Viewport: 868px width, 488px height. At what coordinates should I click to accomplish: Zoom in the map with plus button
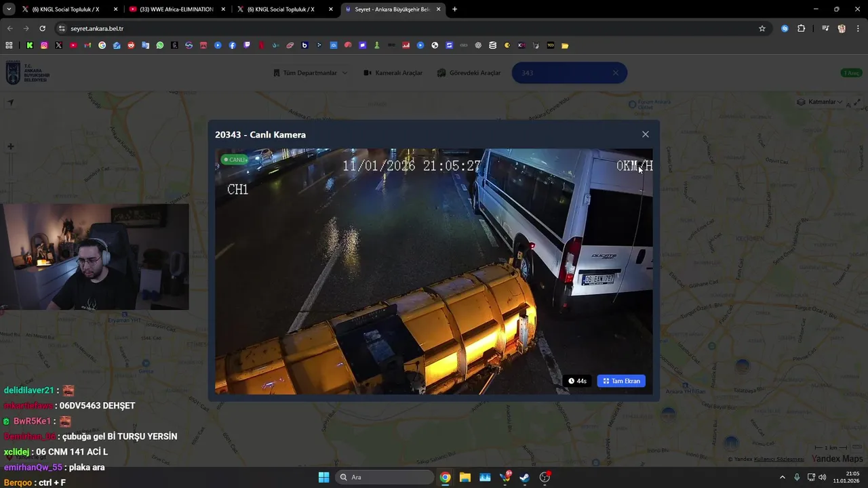(x=10, y=146)
